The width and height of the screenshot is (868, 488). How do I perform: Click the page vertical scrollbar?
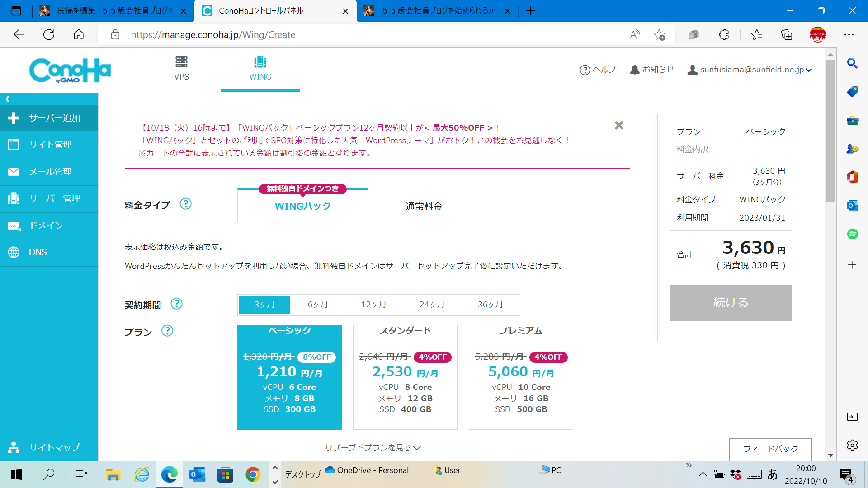point(830,131)
